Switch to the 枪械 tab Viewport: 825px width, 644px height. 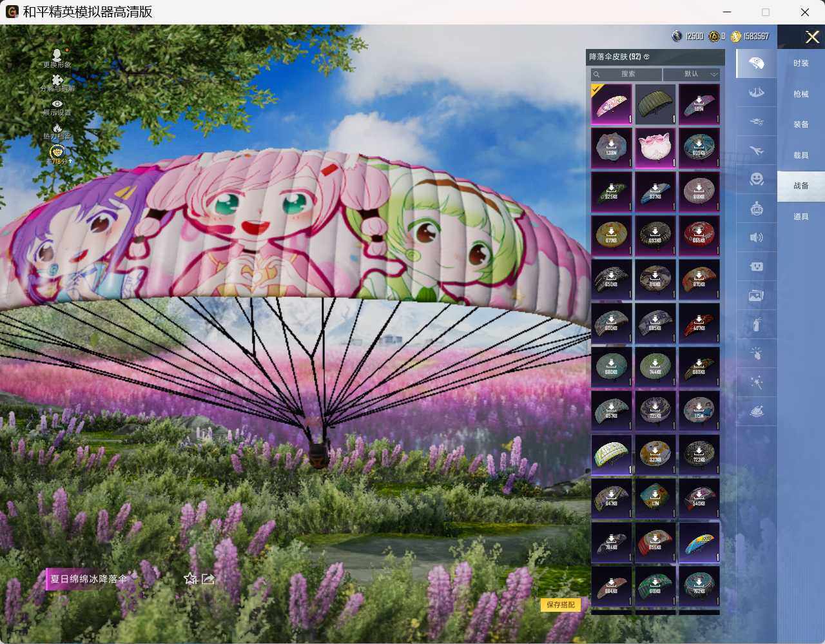(x=801, y=94)
